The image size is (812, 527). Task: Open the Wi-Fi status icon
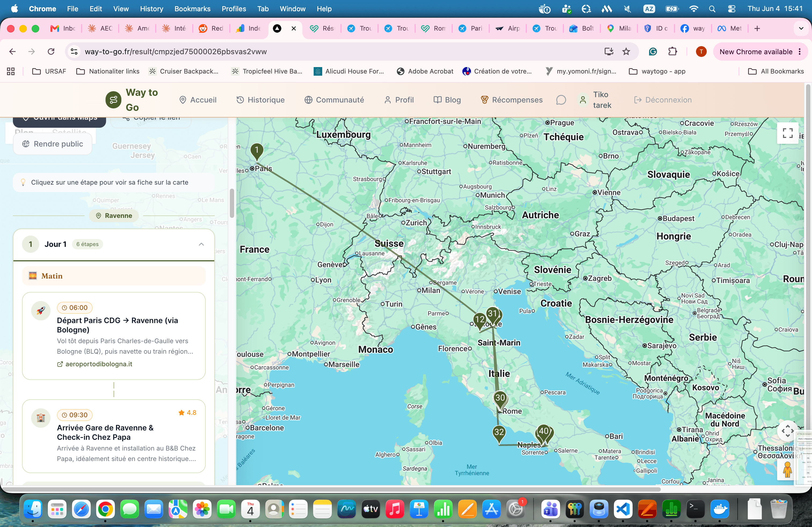[x=693, y=9]
